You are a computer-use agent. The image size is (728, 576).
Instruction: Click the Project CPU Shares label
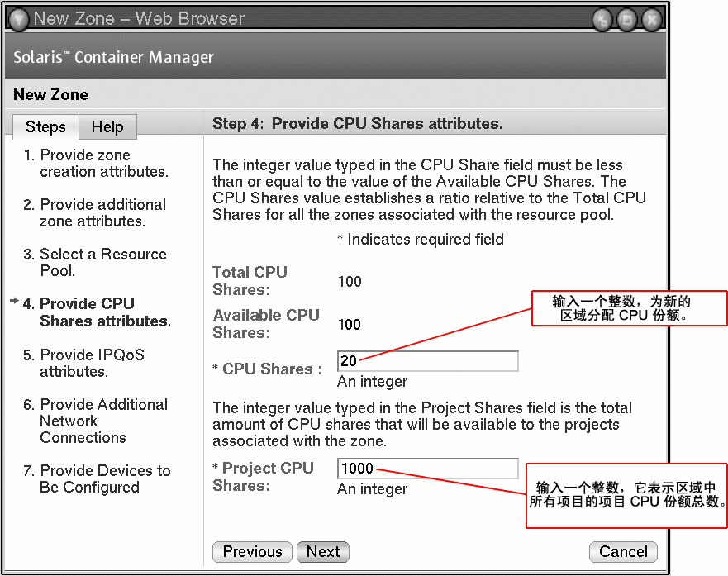[x=264, y=476]
